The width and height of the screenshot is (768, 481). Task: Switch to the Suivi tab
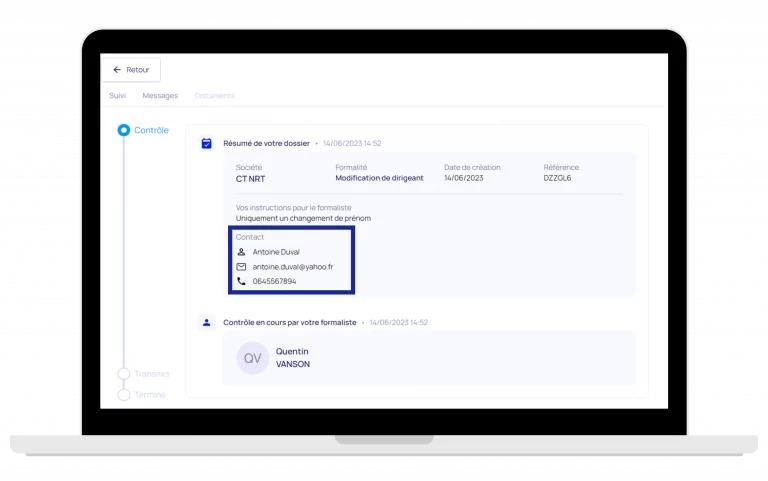[118, 96]
